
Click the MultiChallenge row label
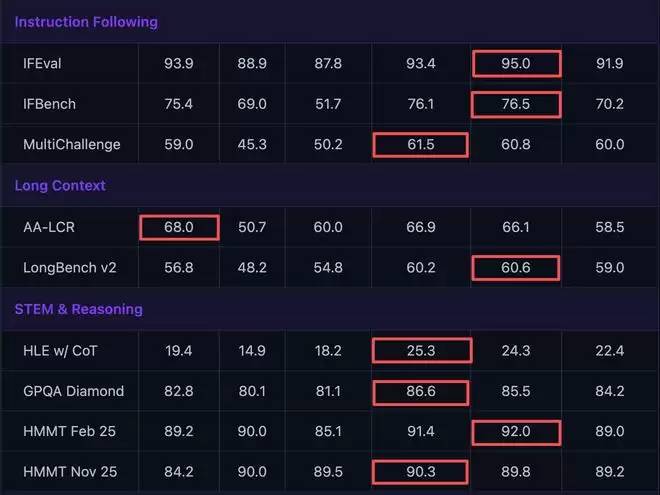(x=72, y=145)
